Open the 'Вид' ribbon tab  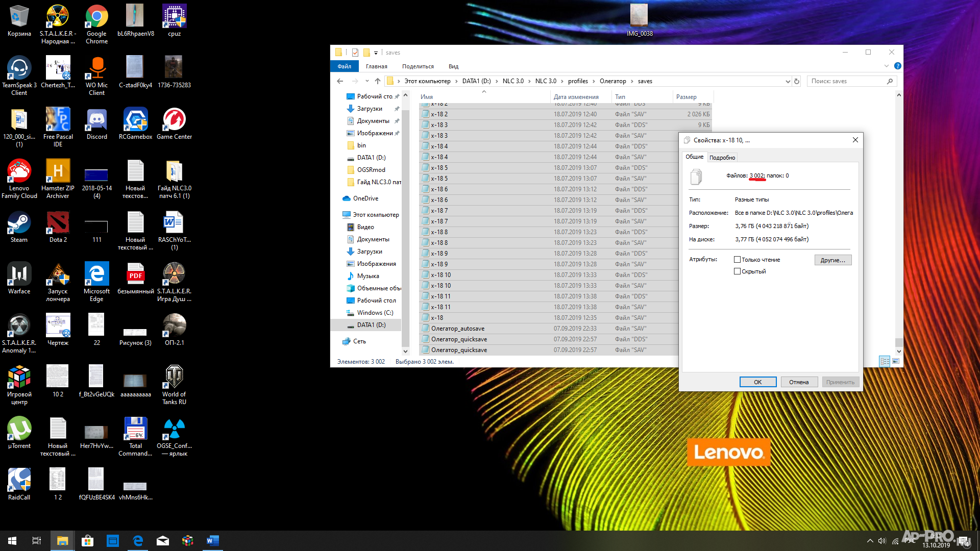click(x=453, y=66)
